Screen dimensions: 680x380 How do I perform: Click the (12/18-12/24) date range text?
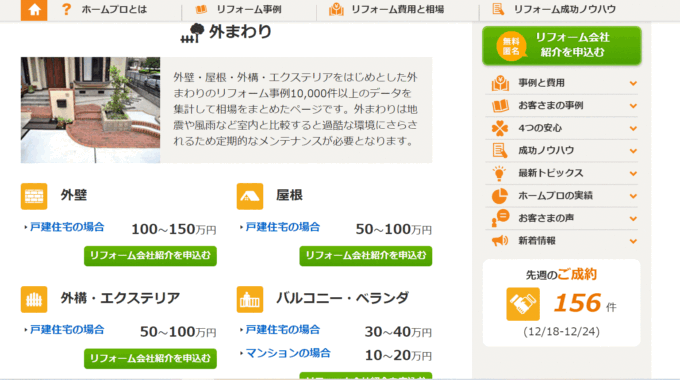click(x=562, y=332)
